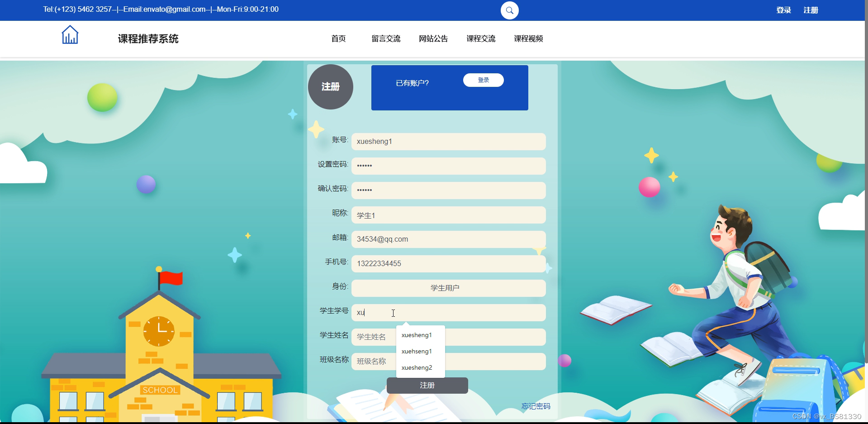Click the 忘记密码 link
868x424 pixels.
[x=536, y=406]
